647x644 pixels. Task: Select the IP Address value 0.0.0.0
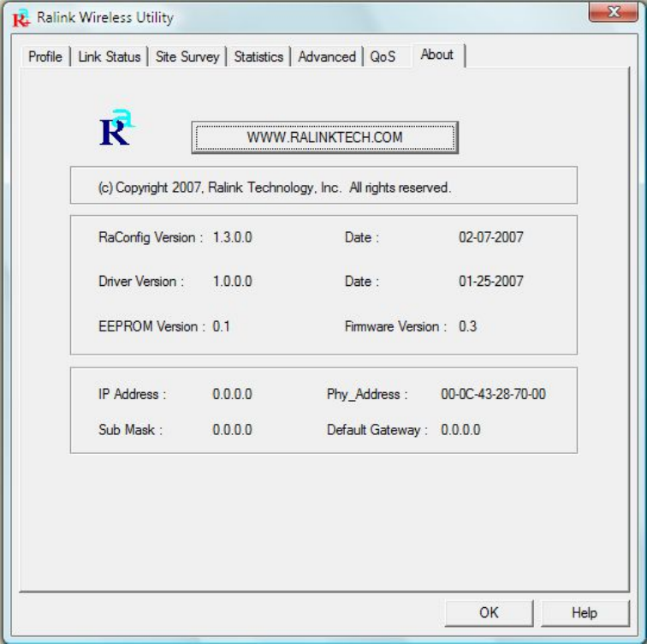tap(232, 394)
